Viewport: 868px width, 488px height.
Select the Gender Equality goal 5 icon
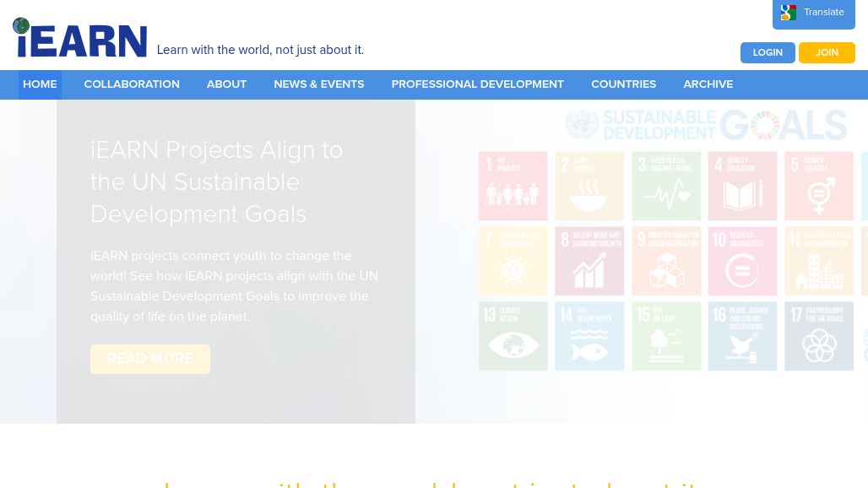tap(819, 197)
